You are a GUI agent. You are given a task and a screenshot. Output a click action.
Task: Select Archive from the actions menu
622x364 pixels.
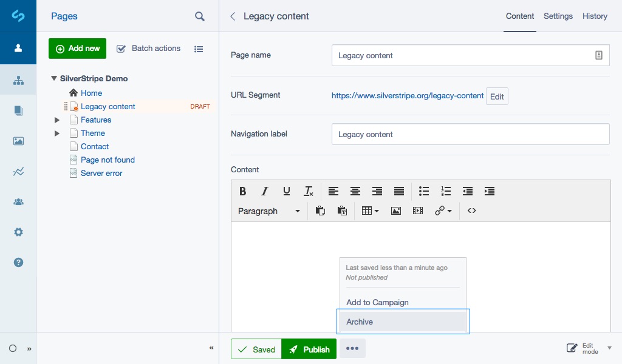(x=360, y=322)
